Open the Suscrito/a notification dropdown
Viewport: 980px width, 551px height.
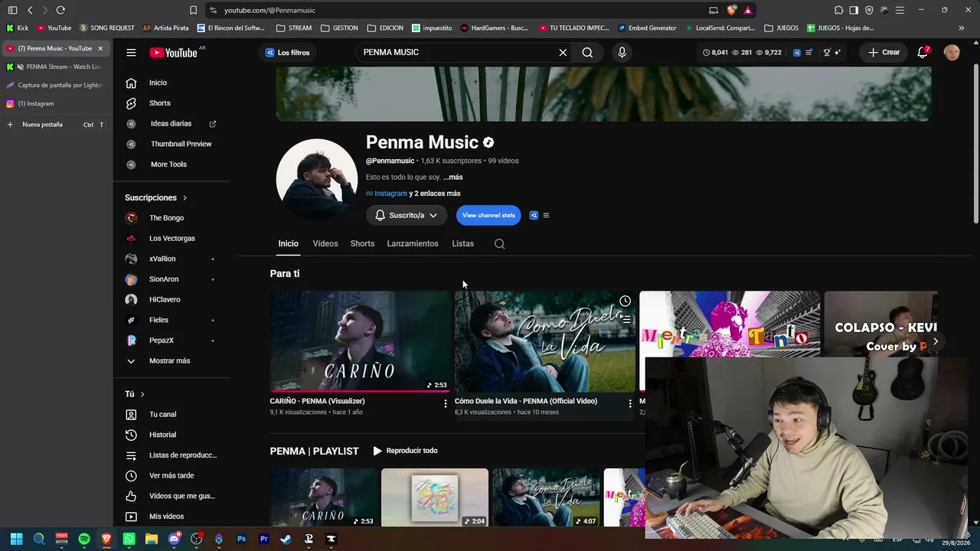click(x=406, y=216)
